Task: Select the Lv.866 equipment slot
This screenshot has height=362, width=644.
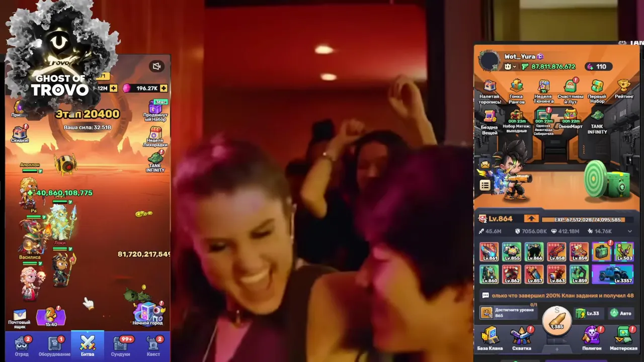Action: coord(534,252)
